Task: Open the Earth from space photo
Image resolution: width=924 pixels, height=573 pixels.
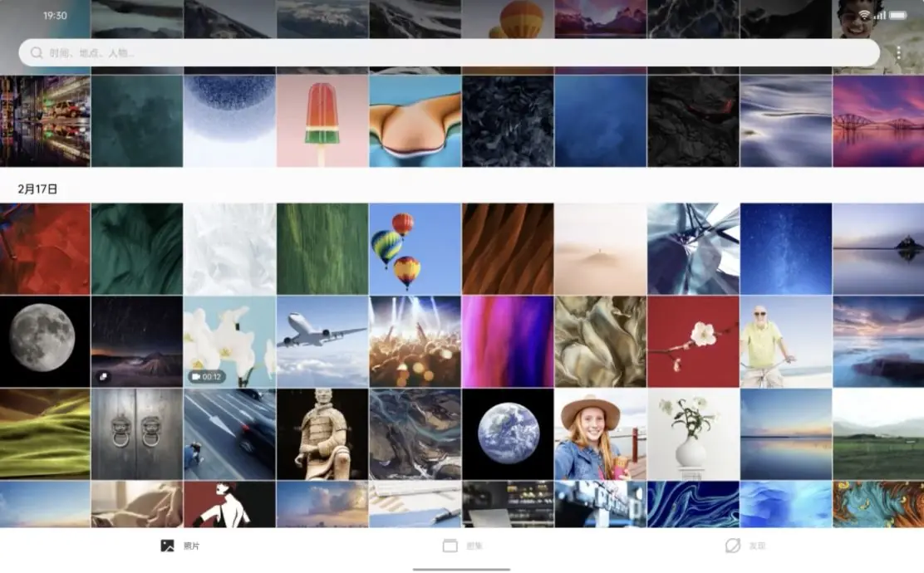Action: (x=508, y=433)
